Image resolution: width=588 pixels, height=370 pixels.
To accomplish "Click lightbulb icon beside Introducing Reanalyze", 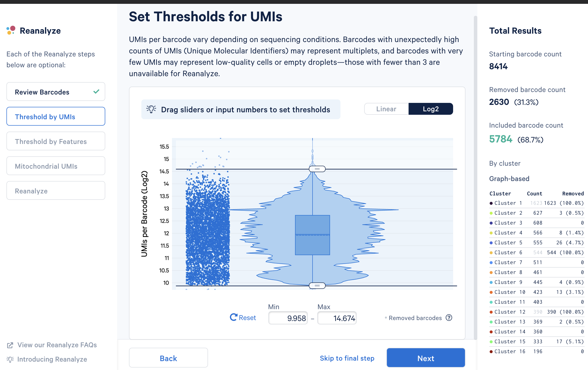I will (10, 359).
